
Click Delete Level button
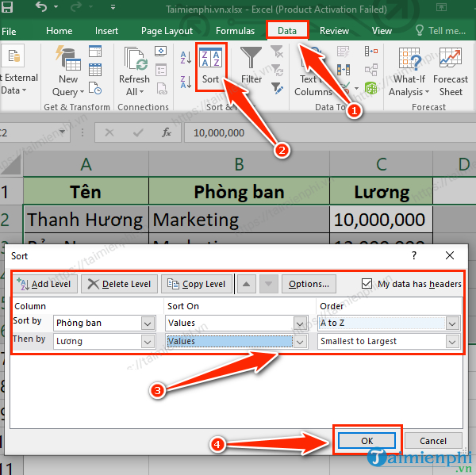coord(119,284)
